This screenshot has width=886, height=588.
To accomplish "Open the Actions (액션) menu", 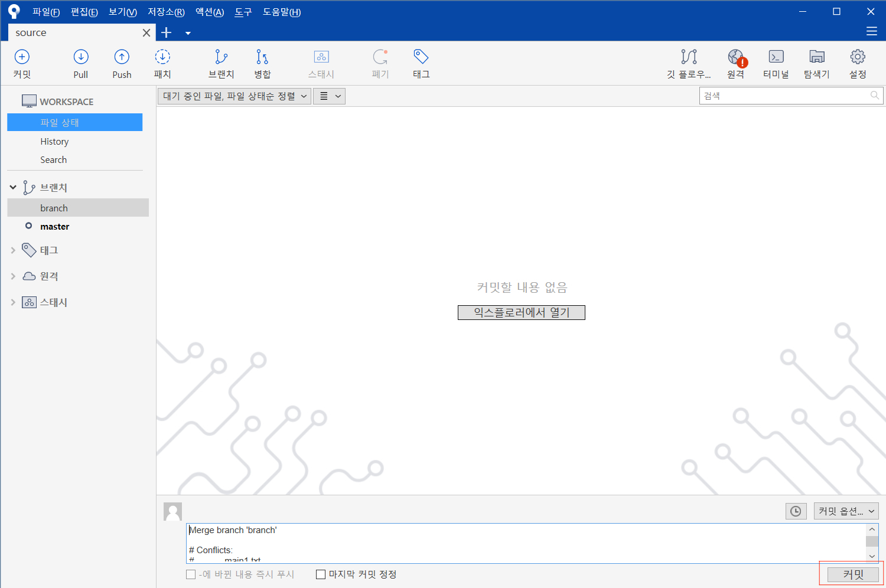I will pyautogui.click(x=210, y=12).
